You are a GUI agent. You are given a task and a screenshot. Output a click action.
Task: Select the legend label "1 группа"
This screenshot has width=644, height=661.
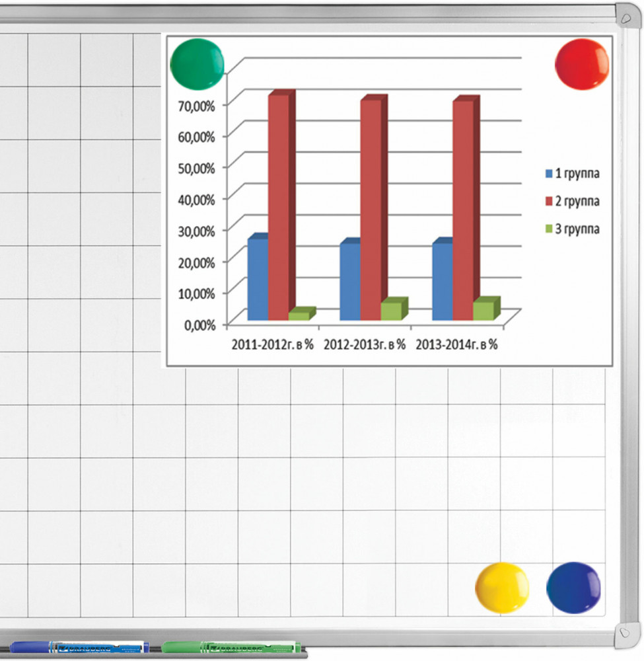[x=577, y=174]
